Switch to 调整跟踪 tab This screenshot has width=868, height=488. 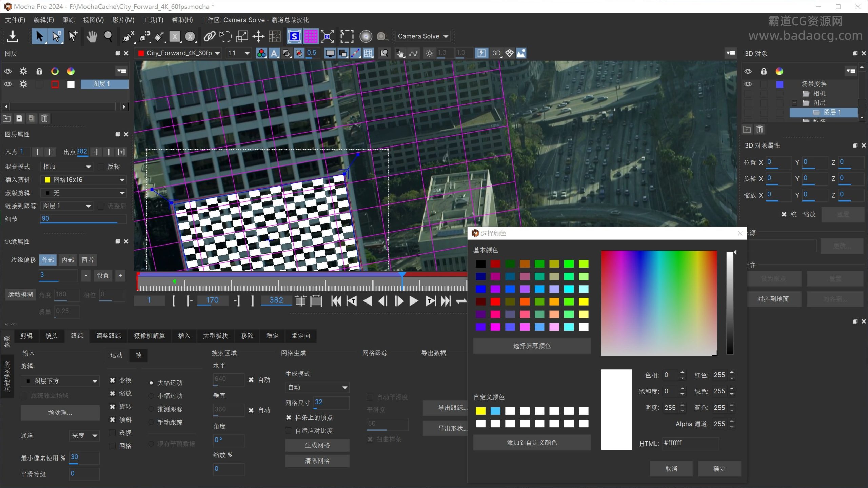108,336
